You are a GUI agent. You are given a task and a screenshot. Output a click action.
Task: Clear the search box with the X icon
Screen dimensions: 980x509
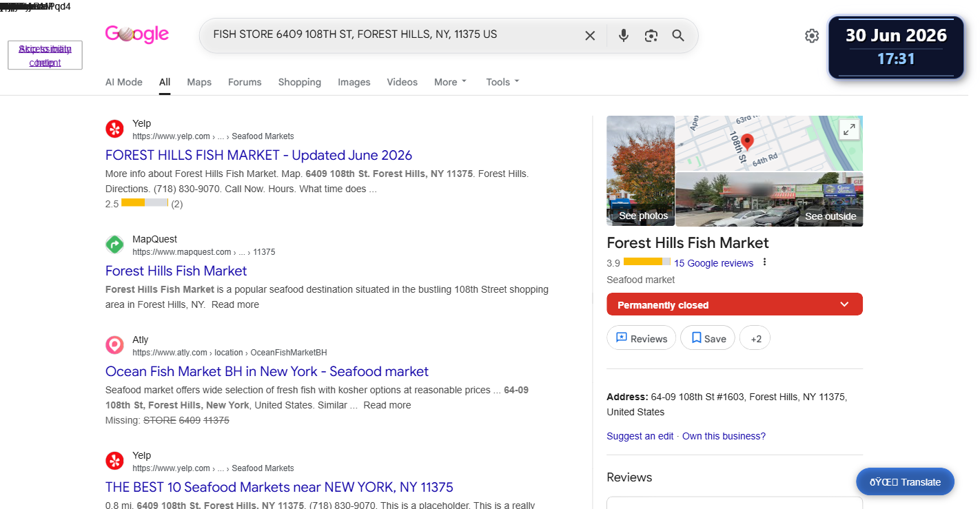[x=590, y=36]
